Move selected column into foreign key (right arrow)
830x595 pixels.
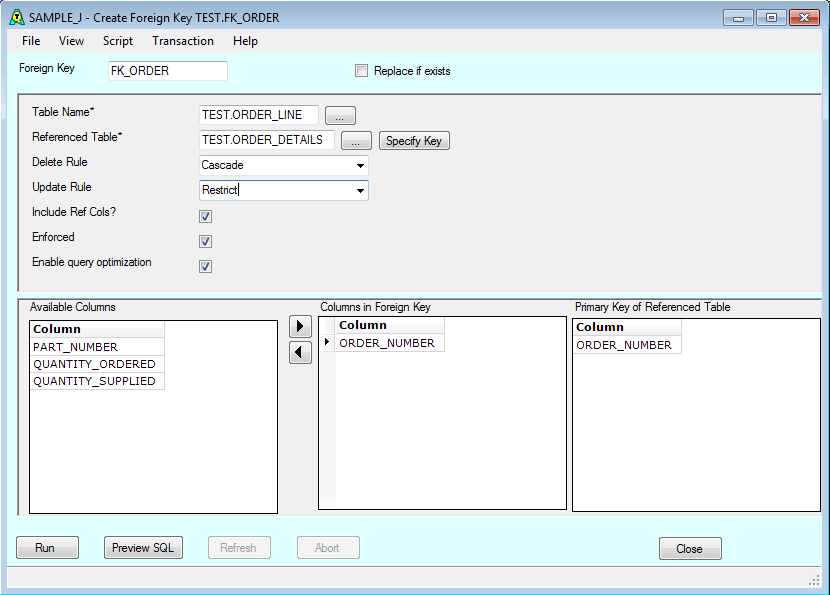coord(300,326)
